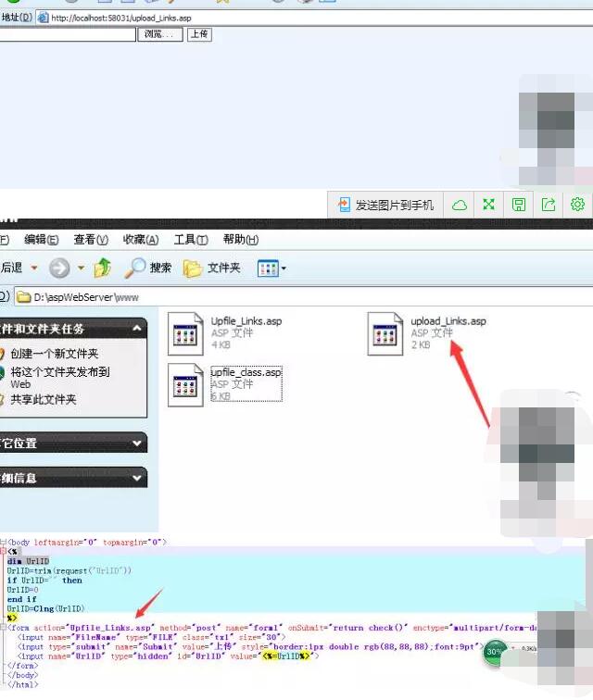Viewport: 593px width, 700px height.
Task: Click the folder icon in explorer address bar
Action: tap(24, 297)
